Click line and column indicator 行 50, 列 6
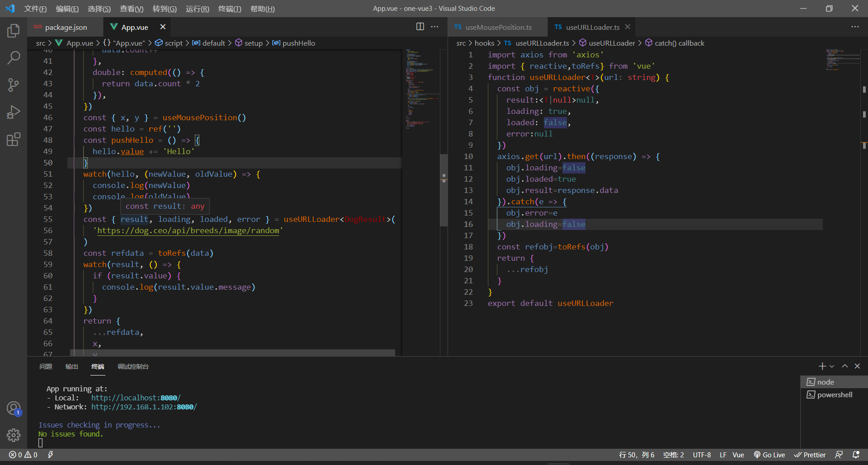The height and width of the screenshot is (465, 868). point(637,455)
